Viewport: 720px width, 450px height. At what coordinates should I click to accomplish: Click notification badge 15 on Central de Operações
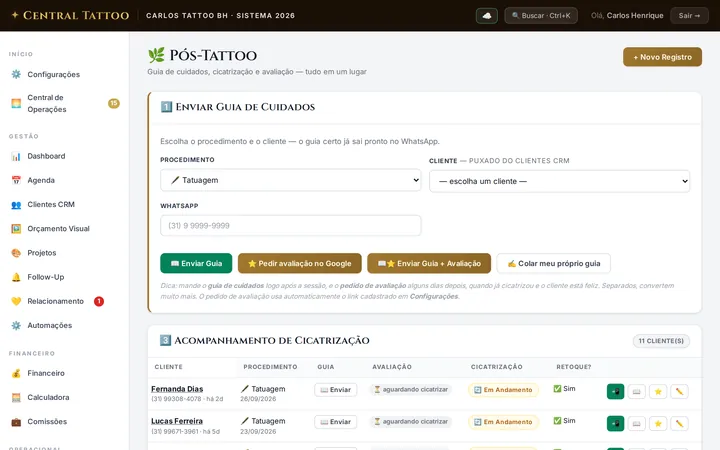coord(114,103)
